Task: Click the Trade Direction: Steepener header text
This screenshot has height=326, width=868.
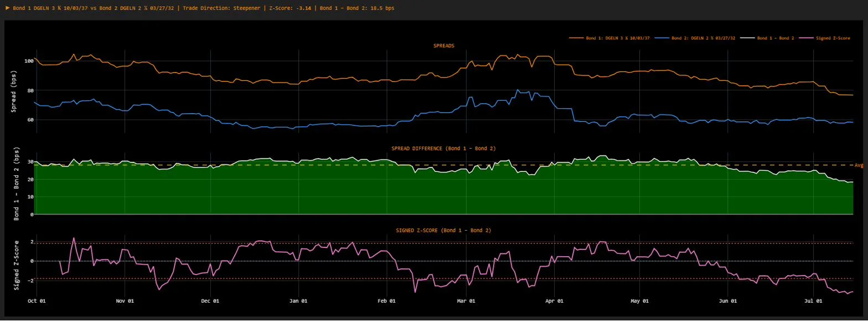Action: (x=222, y=8)
